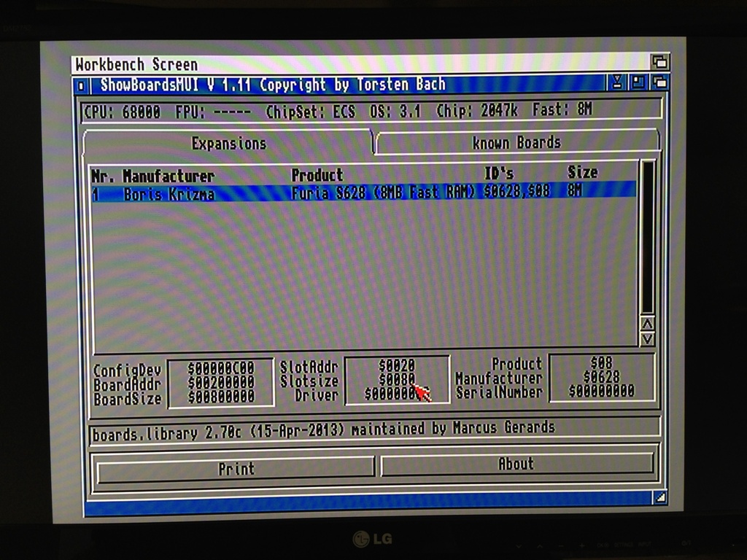Screen dimensions: 747x560
Task: Click the Manufacturer value $0628
Action: (601, 377)
